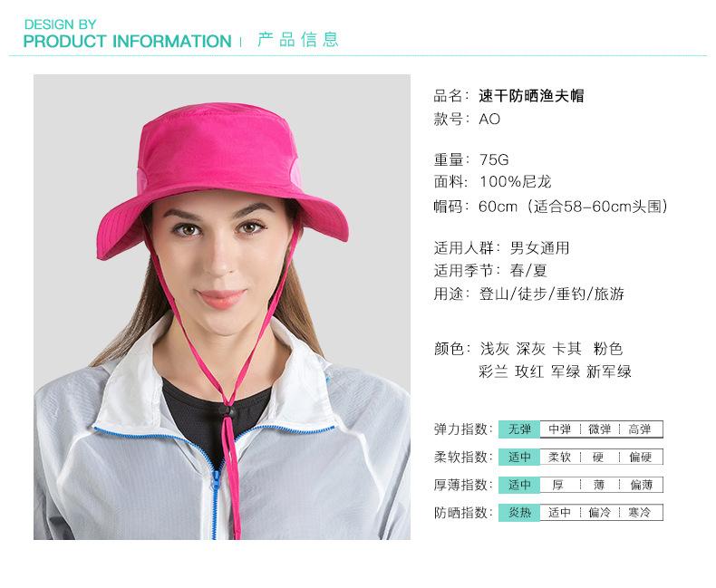Screen dimensions: 716x588
Task: Click highlighted 适中 in softness index
Action: 519,457
